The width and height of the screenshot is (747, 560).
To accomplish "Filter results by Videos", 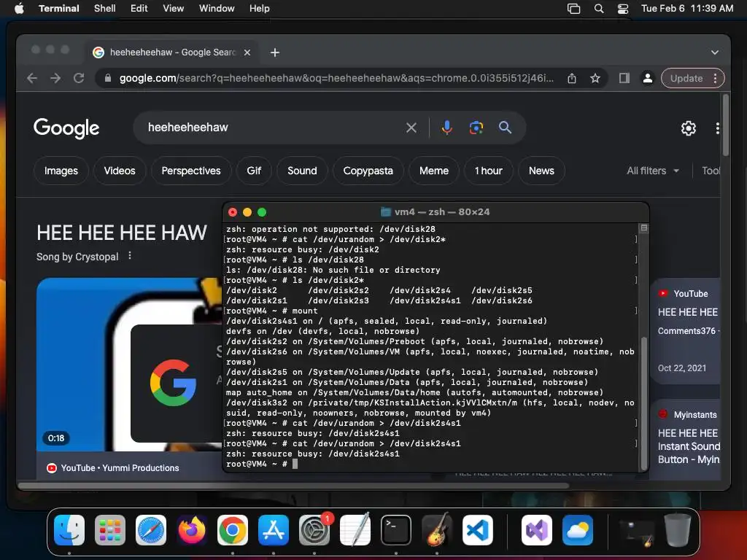I will pyautogui.click(x=120, y=171).
